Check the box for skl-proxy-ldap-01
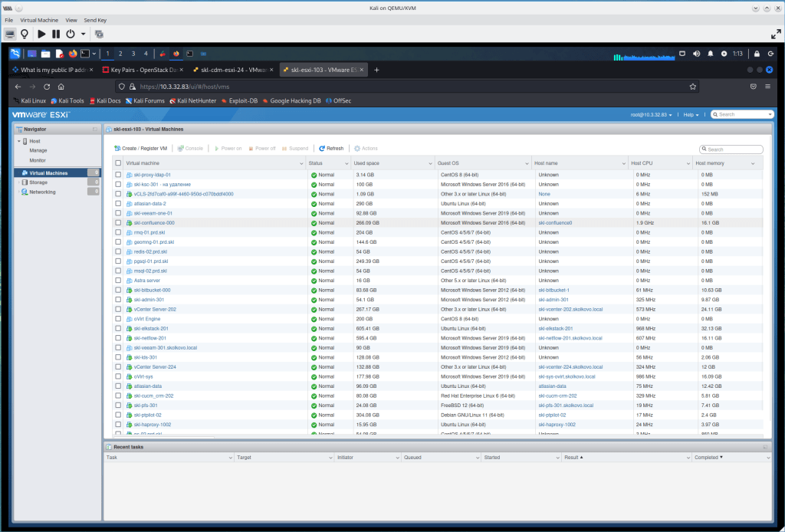The image size is (785, 532). coord(118,175)
